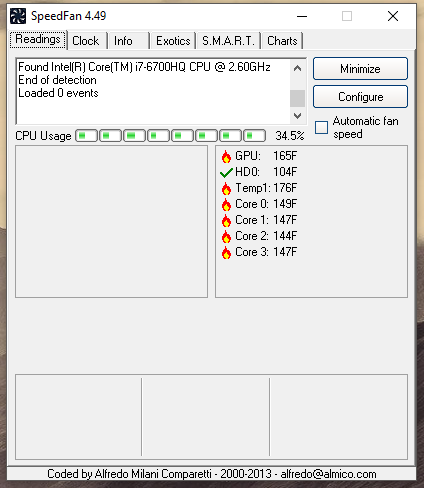424x488 pixels.
Task: Click the log scrollbar up arrow
Action: pyautogui.click(x=297, y=68)
